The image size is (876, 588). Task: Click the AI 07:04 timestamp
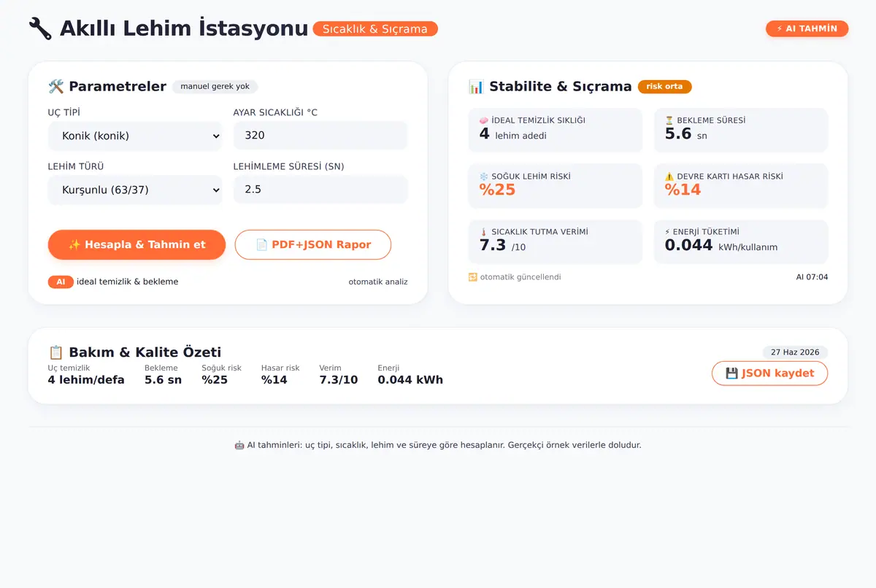812,277
